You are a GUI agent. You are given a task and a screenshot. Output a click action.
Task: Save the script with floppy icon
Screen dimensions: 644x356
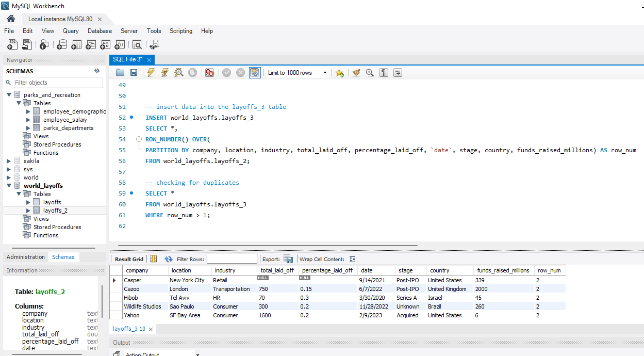[134, 73]
